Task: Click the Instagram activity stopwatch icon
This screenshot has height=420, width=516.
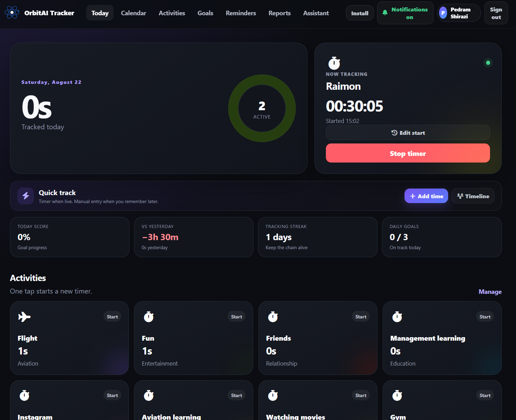Action: (24, 395)
